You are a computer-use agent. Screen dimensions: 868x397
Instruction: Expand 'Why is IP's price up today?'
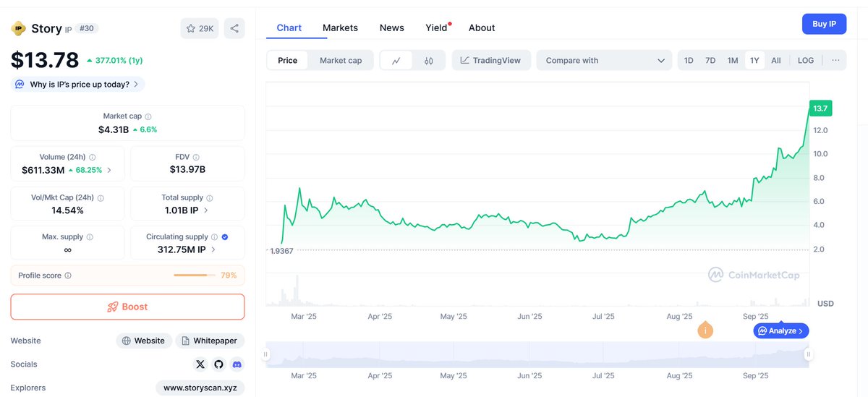point(79,85)
